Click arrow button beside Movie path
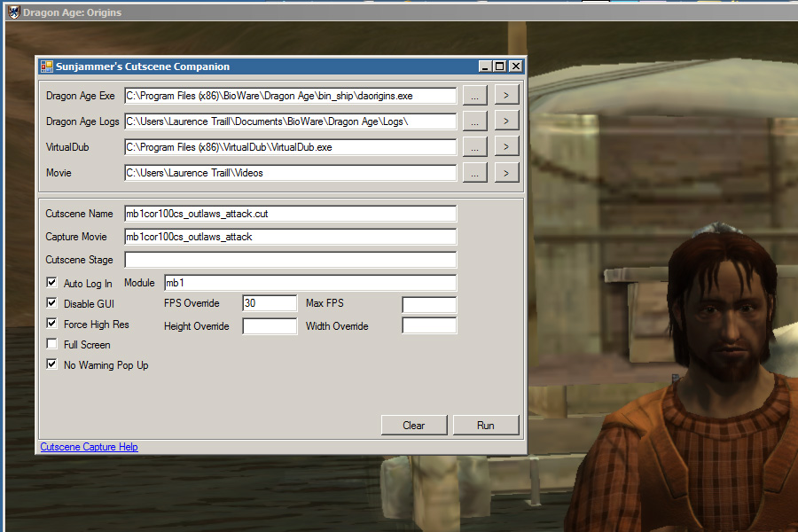 [506, 173]
